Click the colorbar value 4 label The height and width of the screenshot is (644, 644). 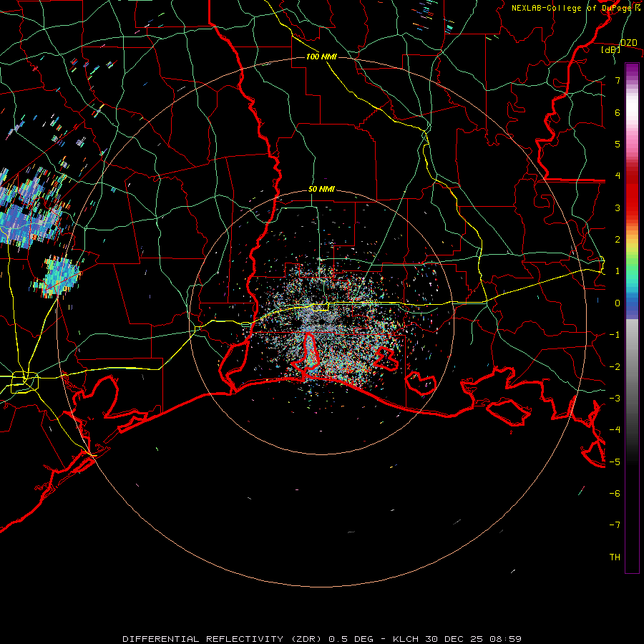[x=618, y=176]
